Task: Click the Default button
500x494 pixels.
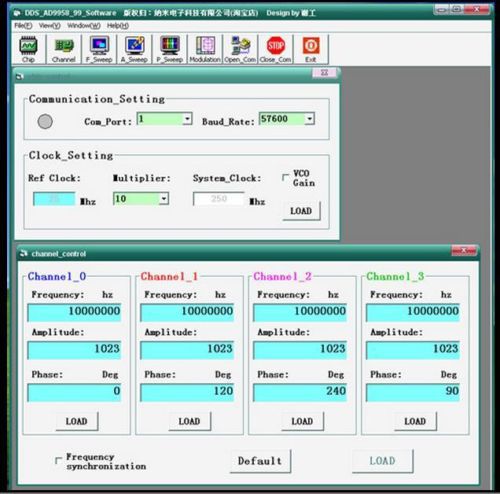Action: [x=260, y=461]
